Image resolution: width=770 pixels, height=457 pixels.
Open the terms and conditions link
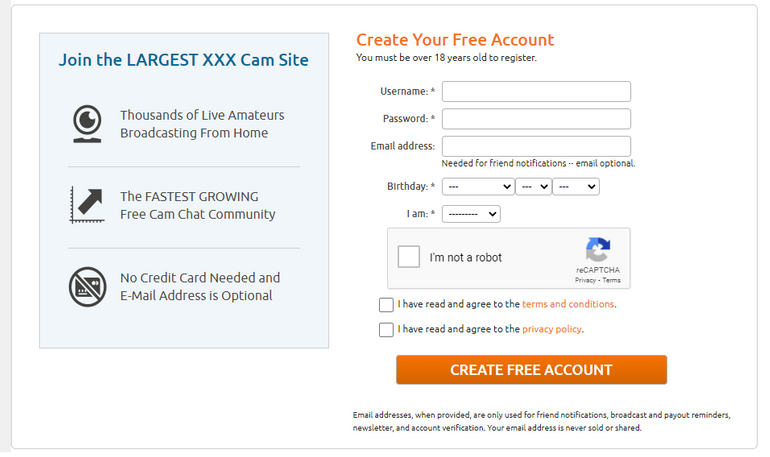[568, 304]
